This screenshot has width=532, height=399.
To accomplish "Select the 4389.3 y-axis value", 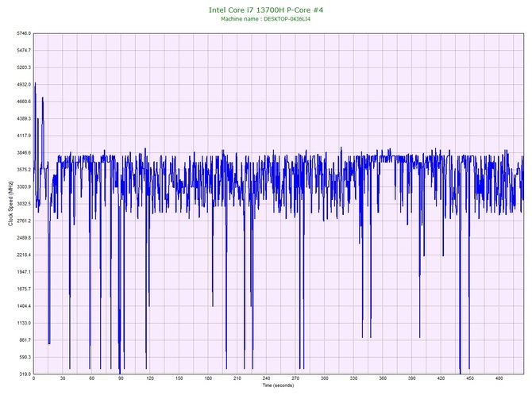I will coord(24,119).
